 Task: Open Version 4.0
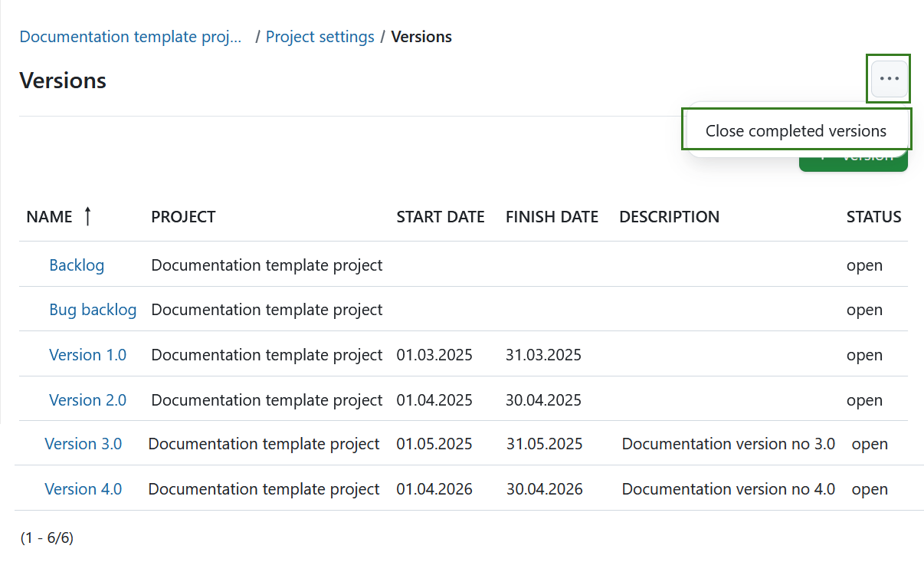84,488
